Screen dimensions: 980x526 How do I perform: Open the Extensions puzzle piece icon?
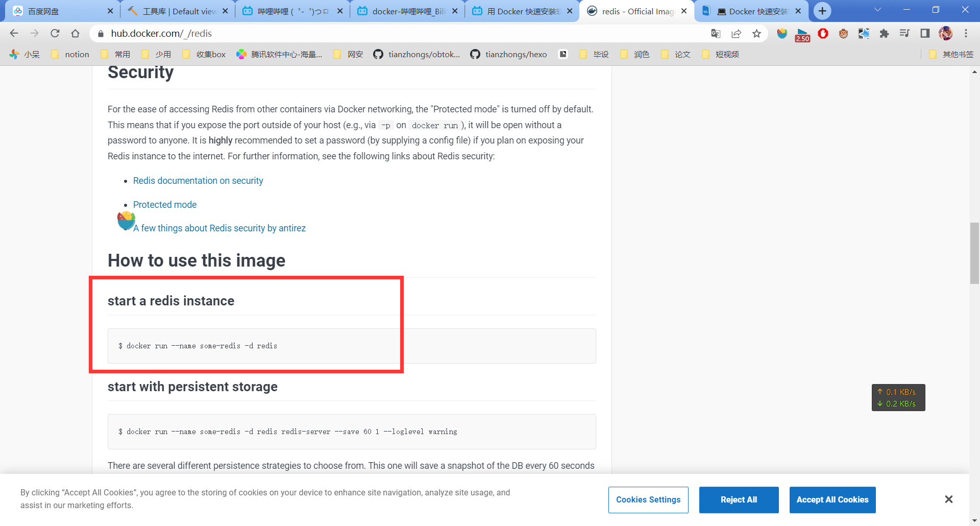884,34
